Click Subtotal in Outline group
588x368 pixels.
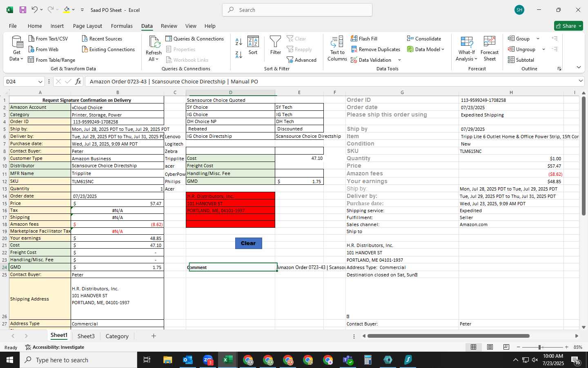521,60
